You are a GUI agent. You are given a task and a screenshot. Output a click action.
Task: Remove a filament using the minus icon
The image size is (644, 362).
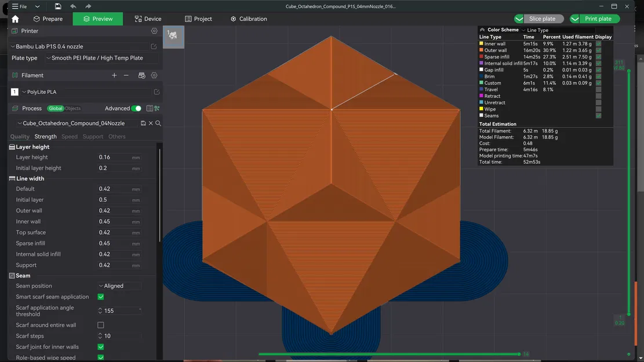(125, 75)
